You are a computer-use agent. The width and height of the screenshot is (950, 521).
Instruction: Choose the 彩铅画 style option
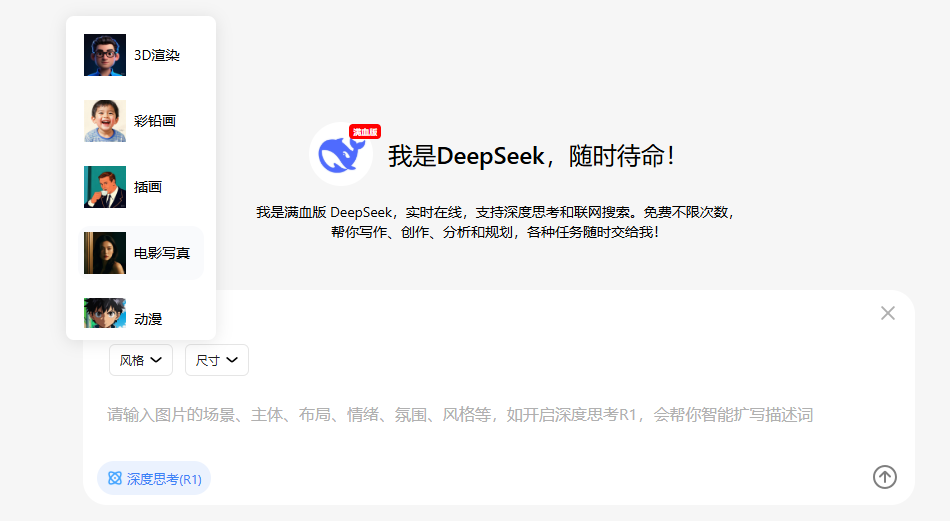pyautogui.click(x=141, y=121)
